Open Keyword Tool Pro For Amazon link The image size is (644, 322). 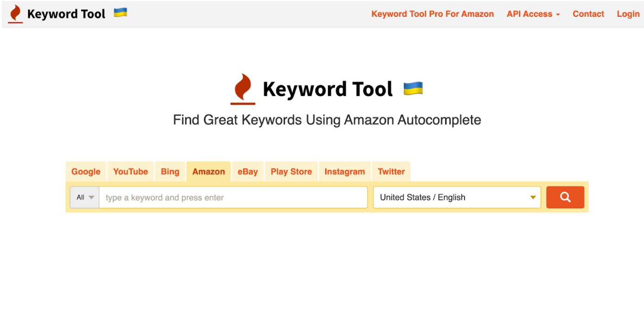point(433,14)
